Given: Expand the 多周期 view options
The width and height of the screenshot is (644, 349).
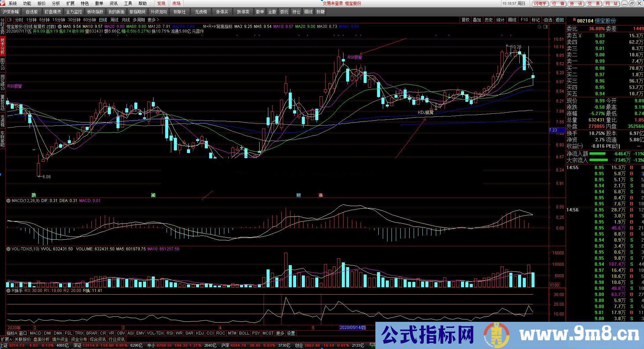Looking at the screenshot, I should pyautogui.click(x=139, y=20).
